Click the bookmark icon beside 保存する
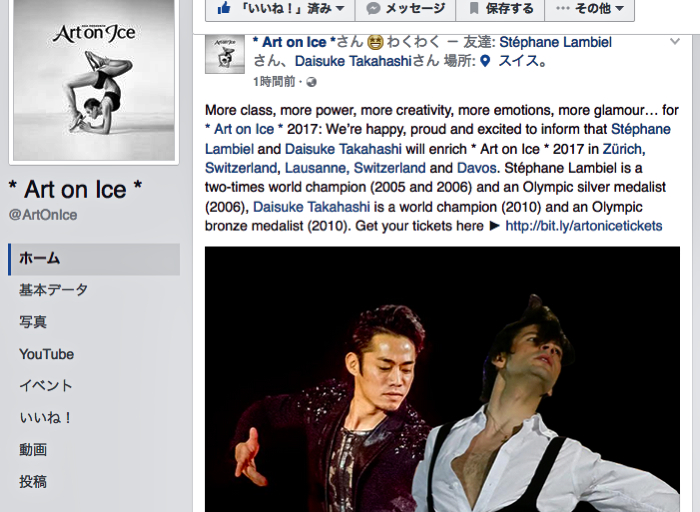 474,8
